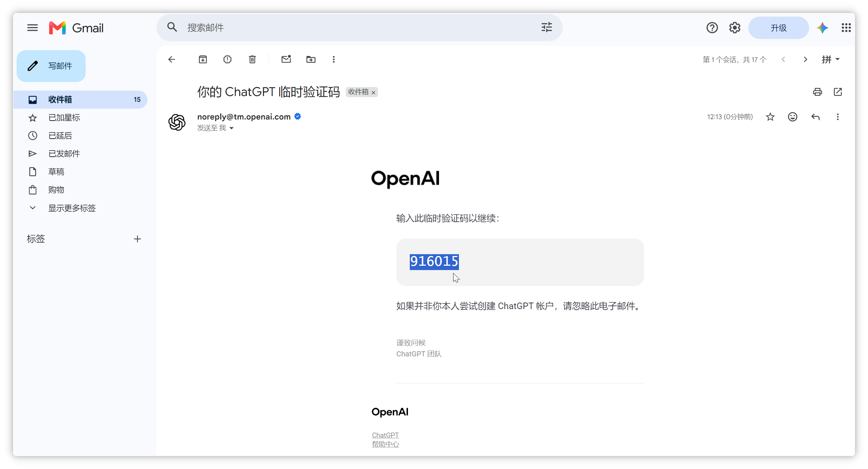The height and width of the screenshot is (469, 868).
Task: Click the verified sender badge
Action: pos(297,116)
